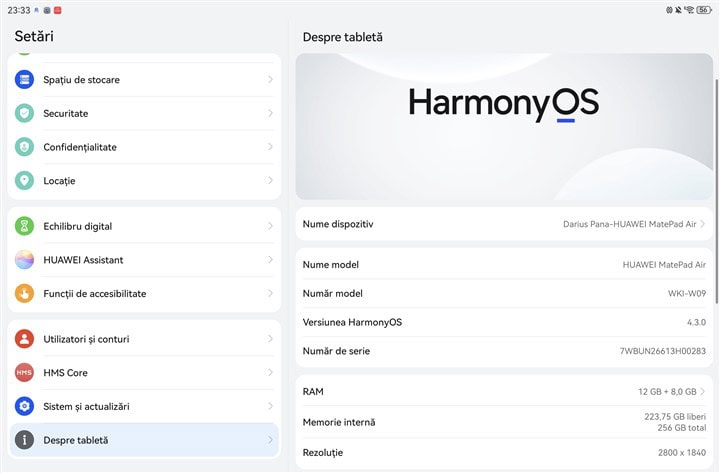Expand Spațiu de stocare via chevron

tap(270, 79)
